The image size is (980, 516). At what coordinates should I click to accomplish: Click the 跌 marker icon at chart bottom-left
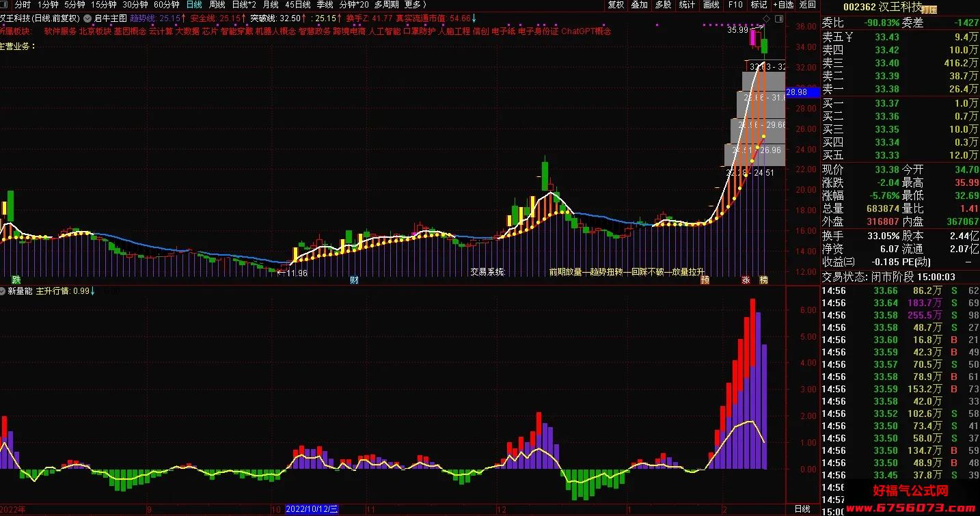pos(16,280)
